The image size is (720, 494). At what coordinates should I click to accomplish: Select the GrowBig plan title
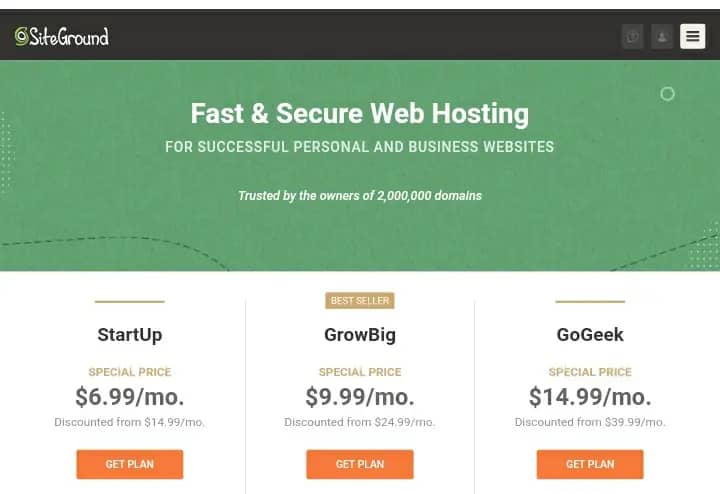pyautogui.click(x=360, y=335)
